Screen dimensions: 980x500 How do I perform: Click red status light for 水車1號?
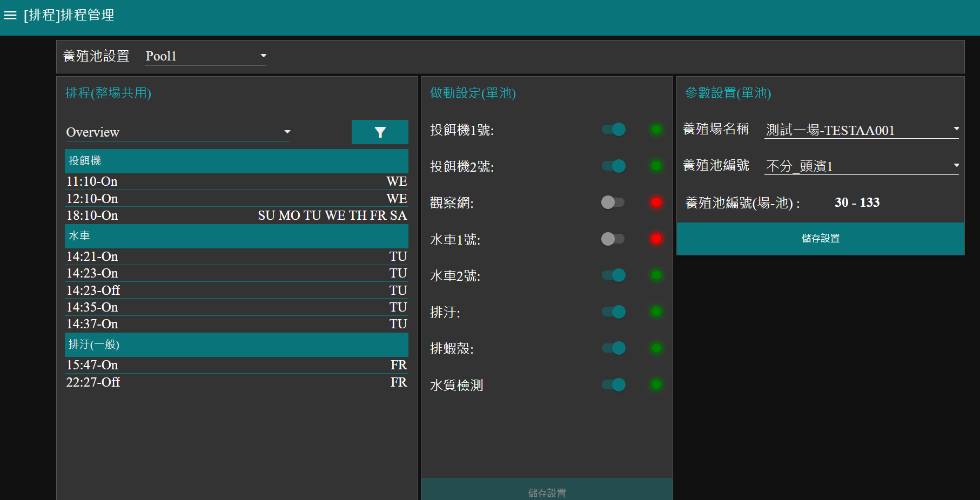656,239
